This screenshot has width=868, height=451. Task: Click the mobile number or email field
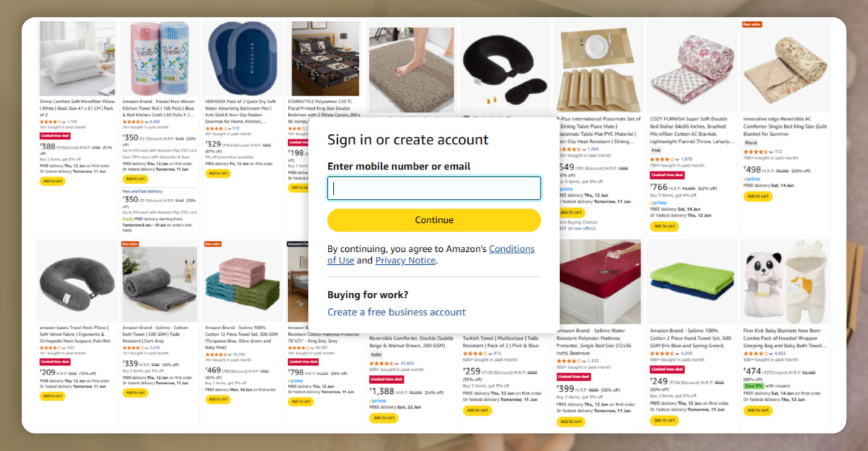click(434, 188)
